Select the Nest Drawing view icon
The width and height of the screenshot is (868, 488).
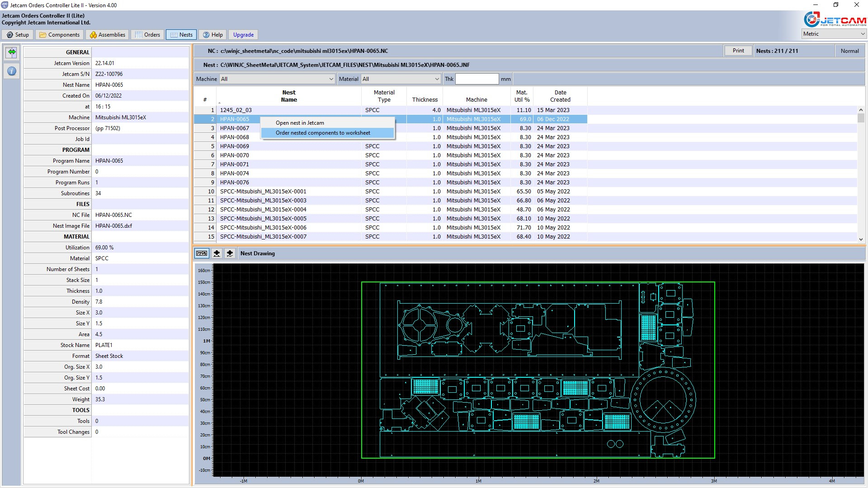[202, 253]
